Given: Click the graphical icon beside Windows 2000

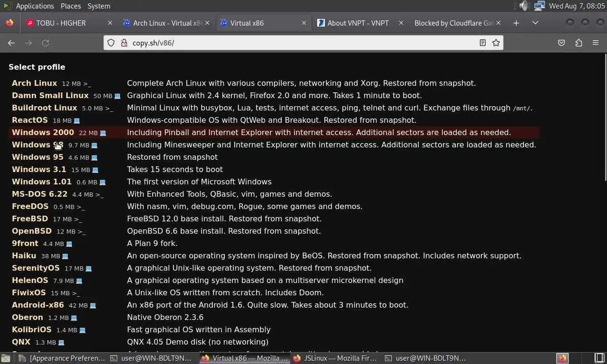Looking at the screenshot, I should point(103,133).
